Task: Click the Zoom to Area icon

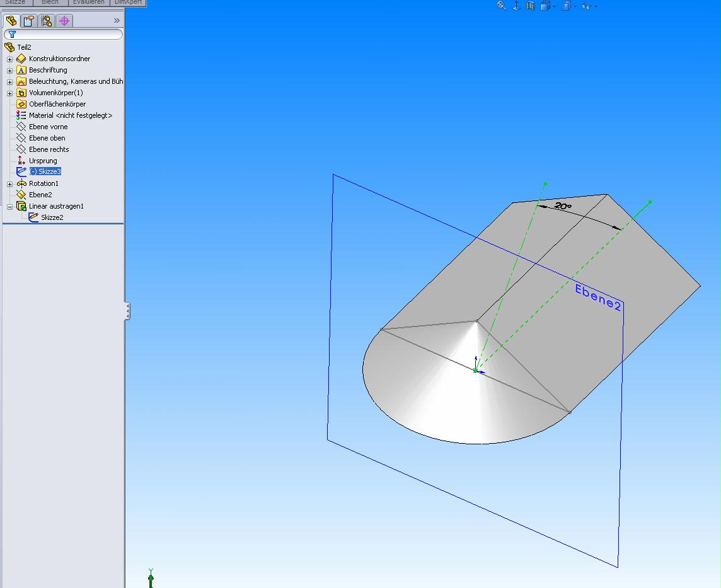Action: (x=501, y=6)
